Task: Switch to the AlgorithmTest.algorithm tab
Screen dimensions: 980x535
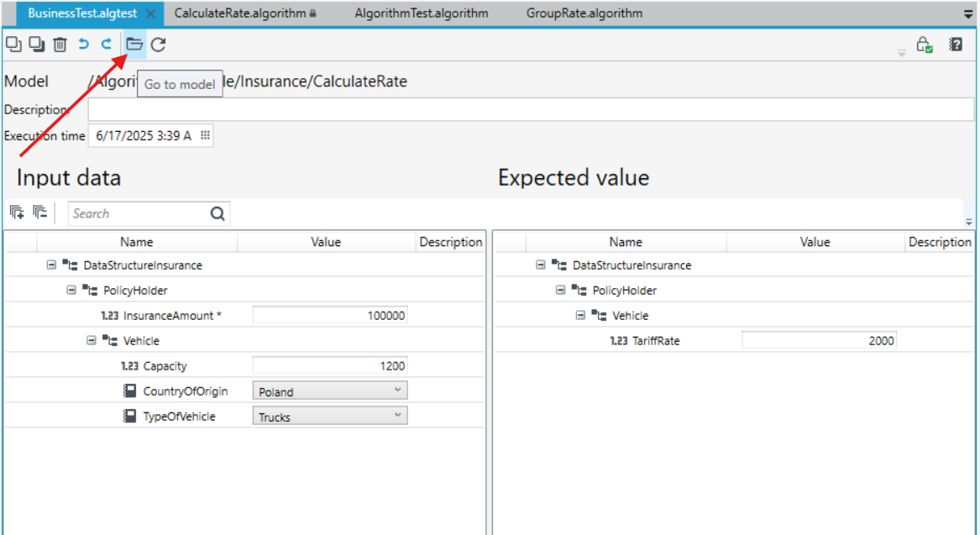Action: click(422, 13)
